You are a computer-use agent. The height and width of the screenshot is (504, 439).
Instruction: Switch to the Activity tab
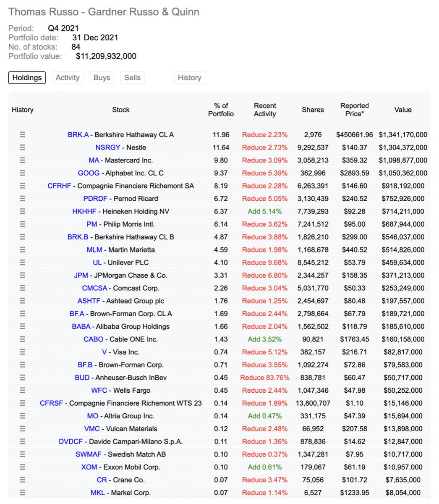pos(68,78)
